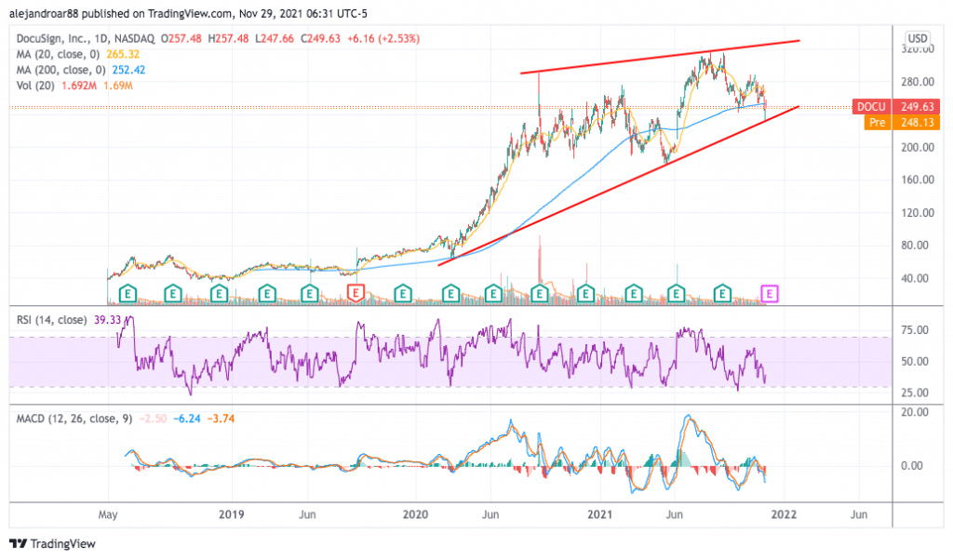Click the May label on time axis
The image size is (953, 560).
[108, 515]
